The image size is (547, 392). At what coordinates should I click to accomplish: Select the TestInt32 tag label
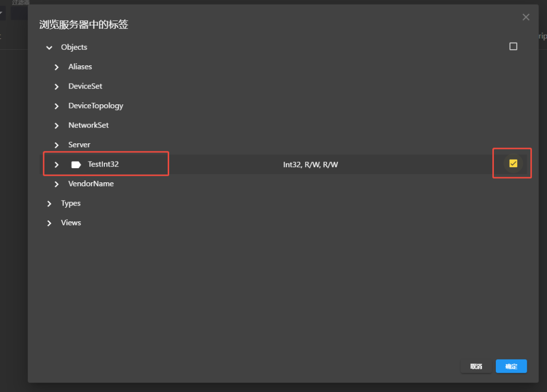coord(103,164)
